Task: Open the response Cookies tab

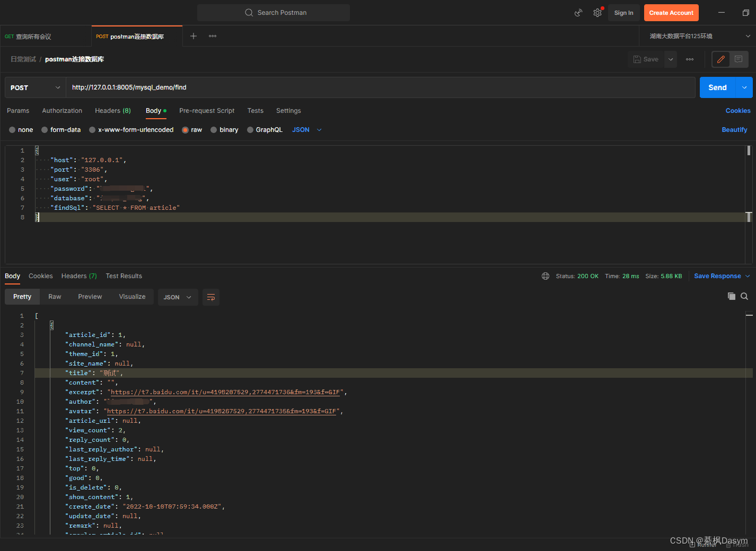Action: pos(41,276)
